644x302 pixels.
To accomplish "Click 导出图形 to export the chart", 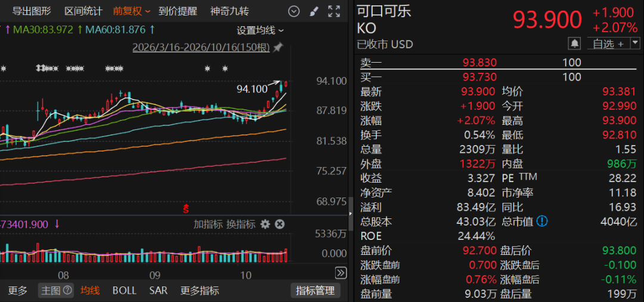I will (x=32, y=11).
